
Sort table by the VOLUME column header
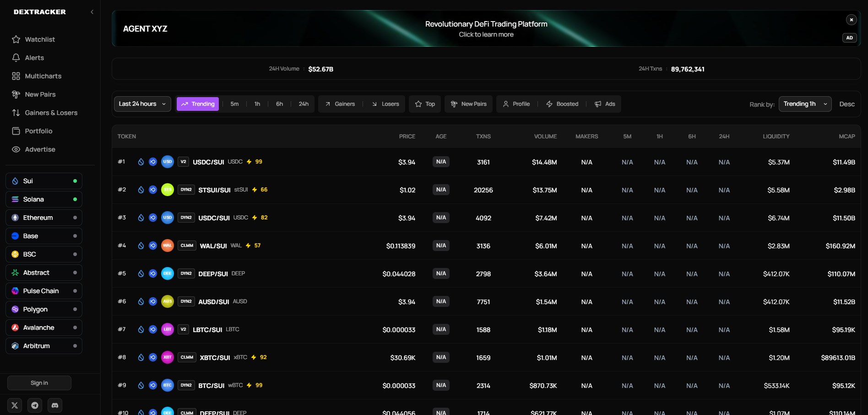(545, 137)
